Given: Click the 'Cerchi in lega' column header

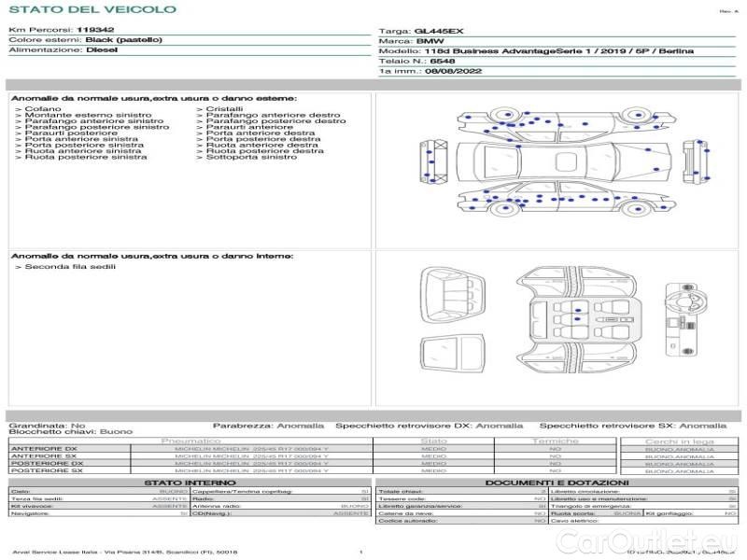Looking at the screenshot, I should 679,441.
